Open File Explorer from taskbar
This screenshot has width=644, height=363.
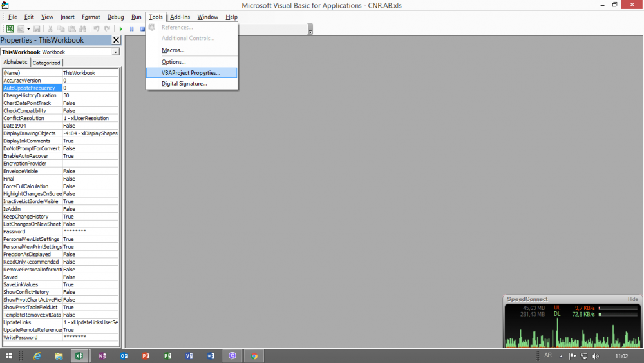tap(59, 356)
